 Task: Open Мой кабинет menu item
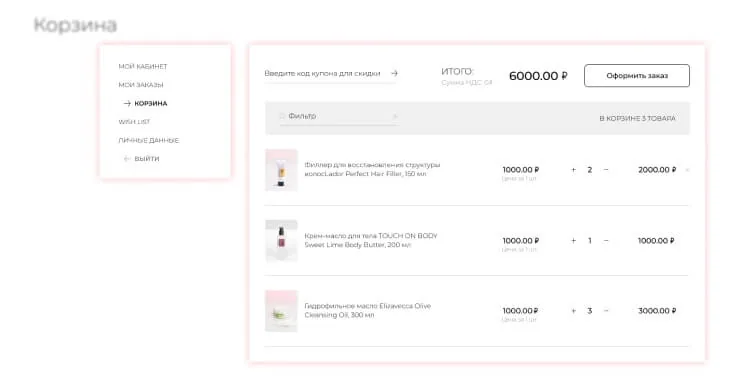click(143, 66)
